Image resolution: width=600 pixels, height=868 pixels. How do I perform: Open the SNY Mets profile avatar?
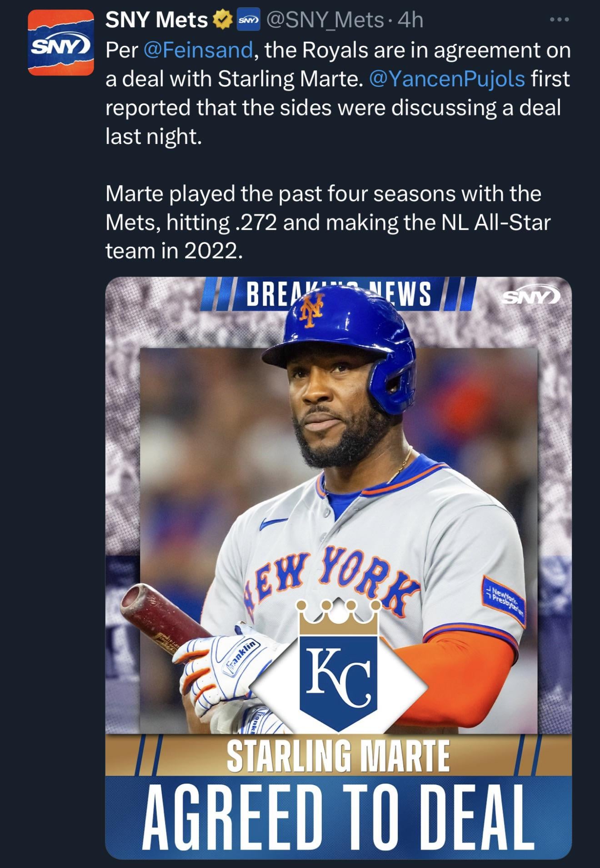pyautogui.click(x=61, y=43)
